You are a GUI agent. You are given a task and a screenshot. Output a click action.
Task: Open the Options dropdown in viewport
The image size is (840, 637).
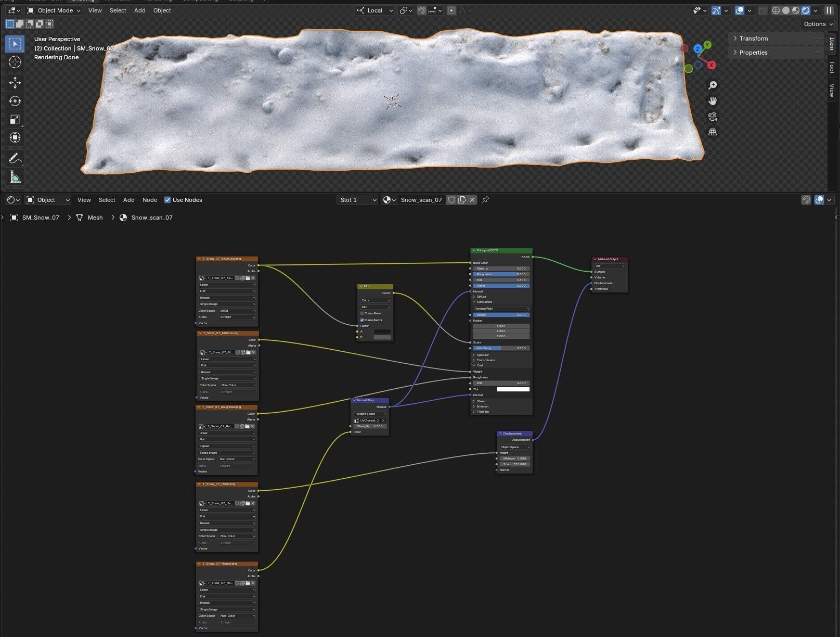(818, 24)
